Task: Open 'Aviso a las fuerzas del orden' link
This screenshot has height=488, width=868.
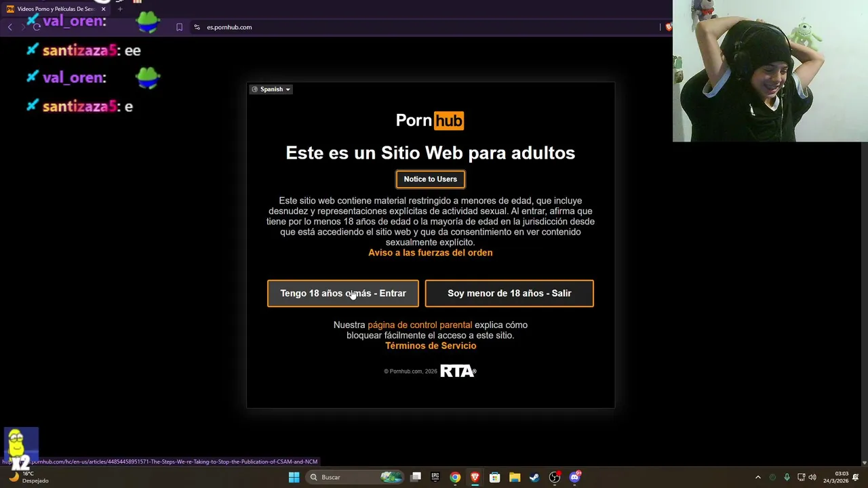Action: click(431, 253)
